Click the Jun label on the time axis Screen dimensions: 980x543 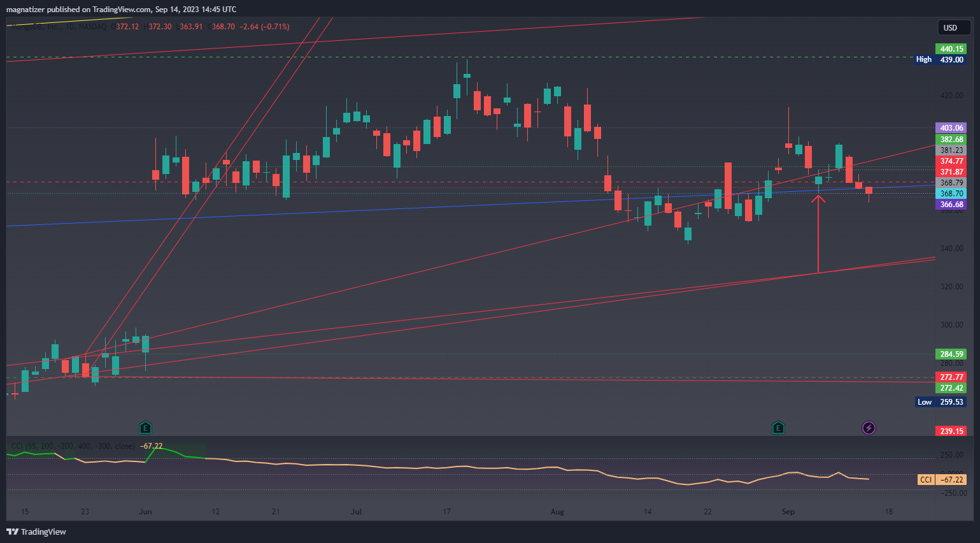point(145,512)
